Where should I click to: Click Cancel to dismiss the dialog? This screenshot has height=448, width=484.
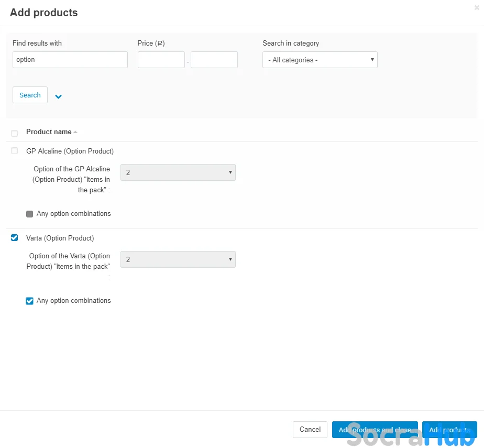(x=310, y=430)
